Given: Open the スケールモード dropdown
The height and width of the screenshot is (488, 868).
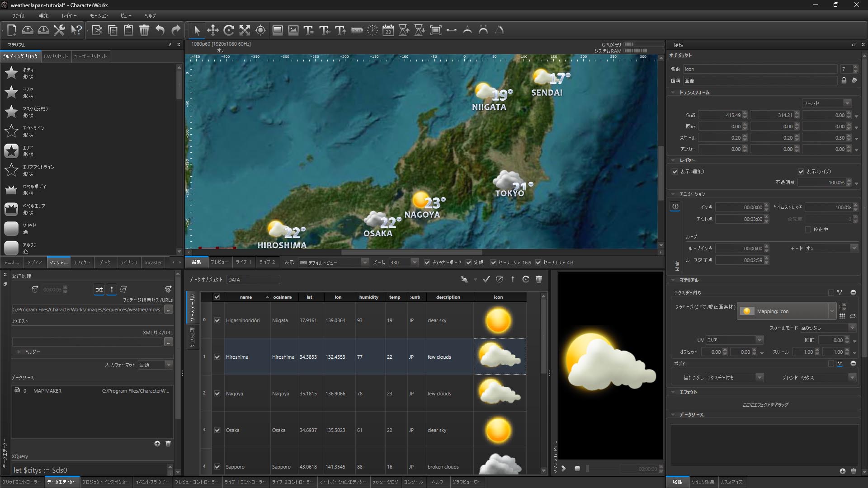Looking at the screenshot, I should click(852, 328).
